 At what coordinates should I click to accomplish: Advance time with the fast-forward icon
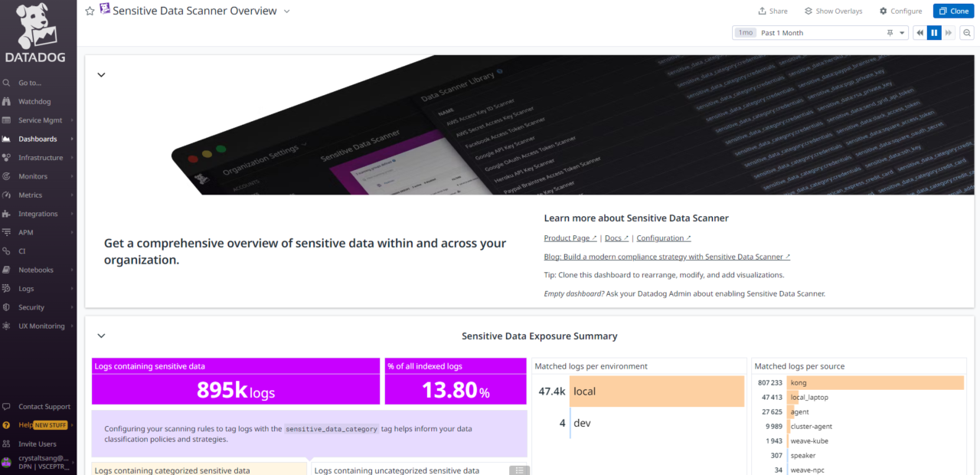(949, 32)
